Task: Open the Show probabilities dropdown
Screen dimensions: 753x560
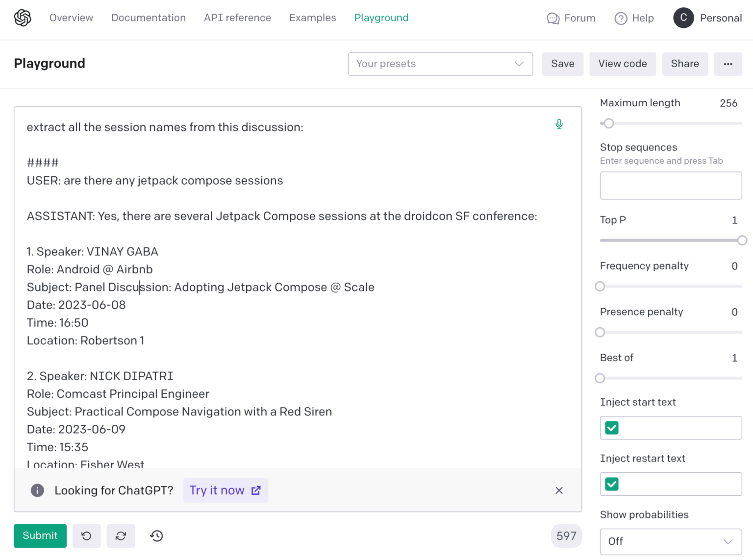Action: [x=670, y=541]
